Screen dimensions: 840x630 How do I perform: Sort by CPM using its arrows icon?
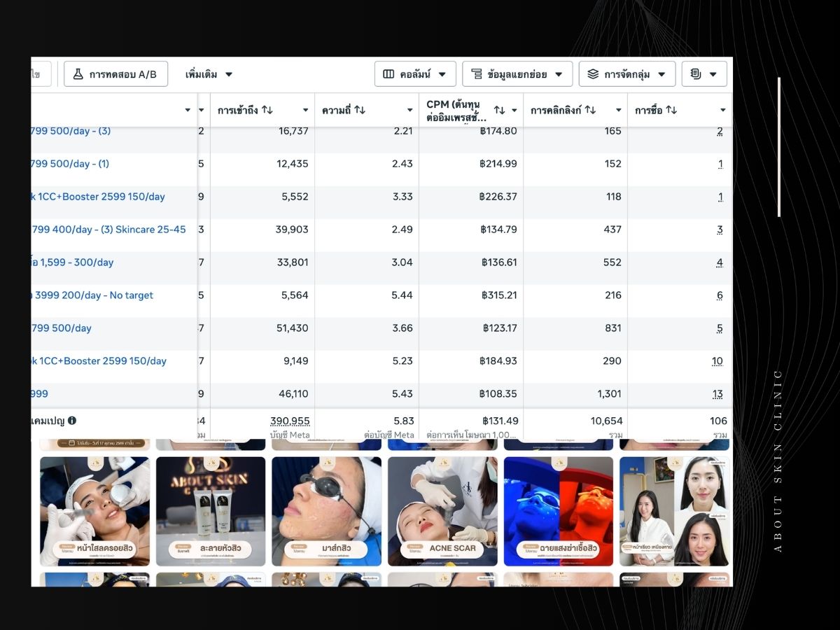(x=499, y=110)
